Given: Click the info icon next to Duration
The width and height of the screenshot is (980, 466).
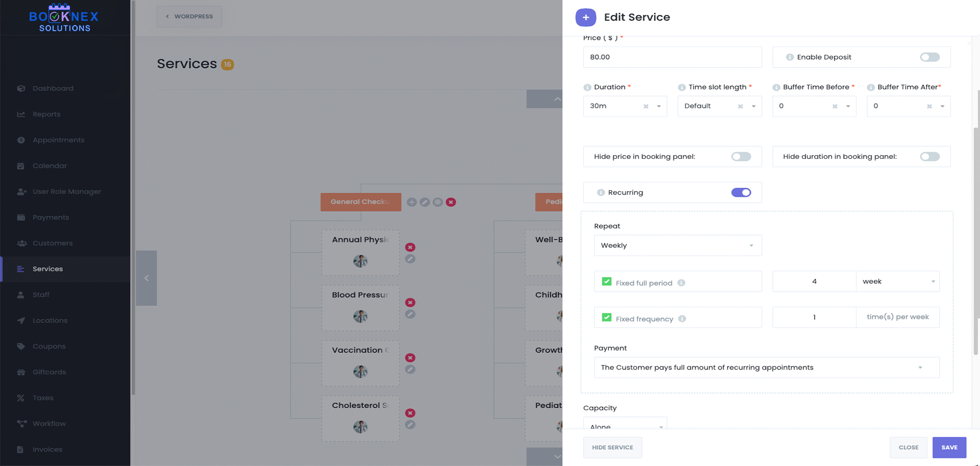Looking at the screenshot, I should [587, 87].
